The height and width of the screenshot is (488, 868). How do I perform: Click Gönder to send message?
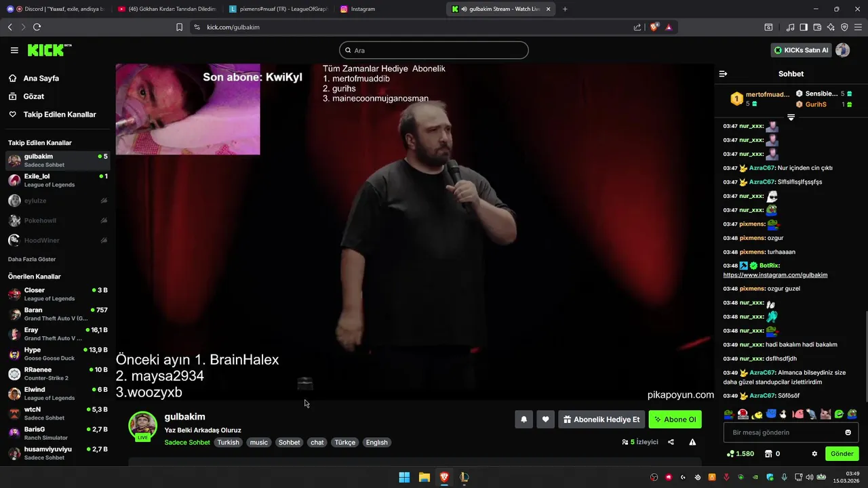point(842,453)
